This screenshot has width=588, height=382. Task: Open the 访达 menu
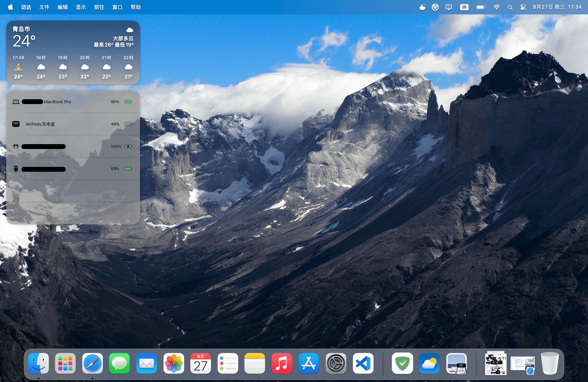pos(26,7)
